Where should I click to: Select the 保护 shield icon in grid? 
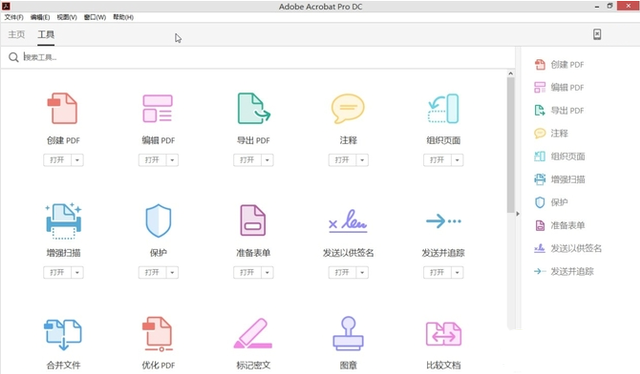[158, 221]
